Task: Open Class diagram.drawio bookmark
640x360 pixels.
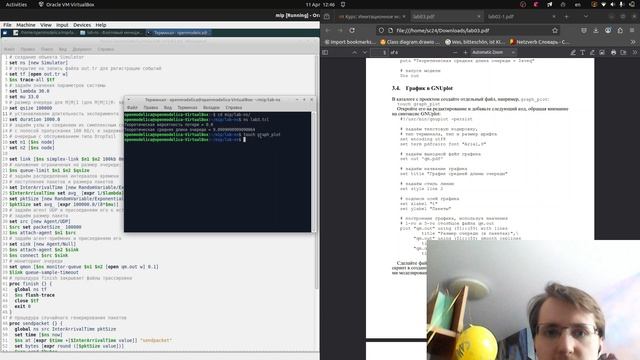Action: (x=410, y=42)
